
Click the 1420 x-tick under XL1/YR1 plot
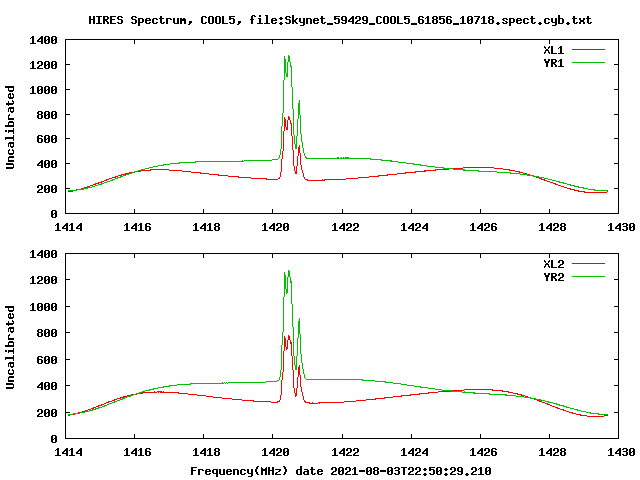click(x=275, y=227)
